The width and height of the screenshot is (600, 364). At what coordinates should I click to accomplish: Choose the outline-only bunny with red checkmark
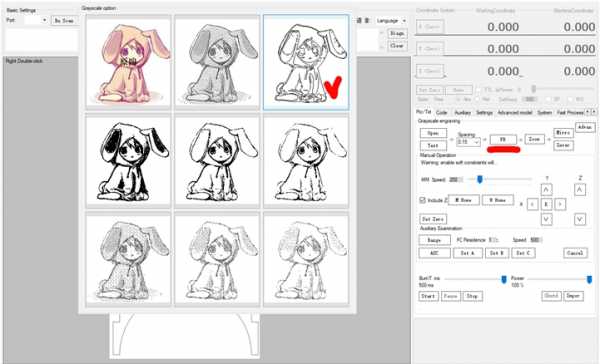[x=306, y=62]
